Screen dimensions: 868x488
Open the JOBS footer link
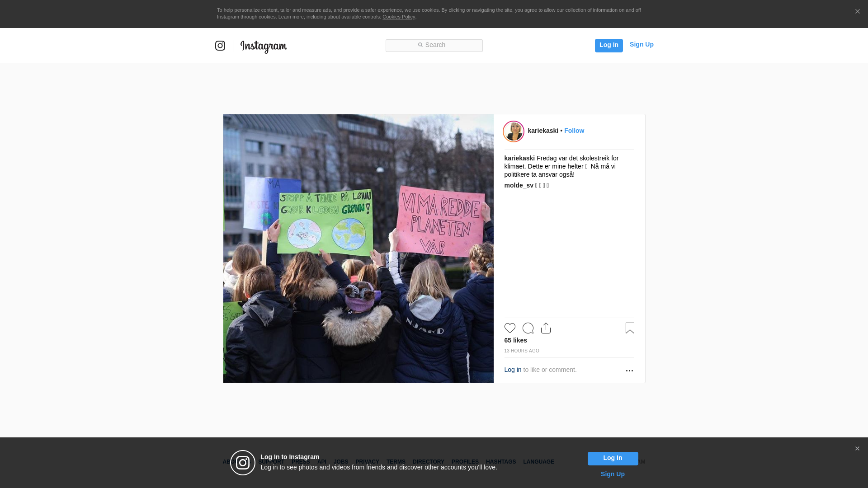click(341, 462)
